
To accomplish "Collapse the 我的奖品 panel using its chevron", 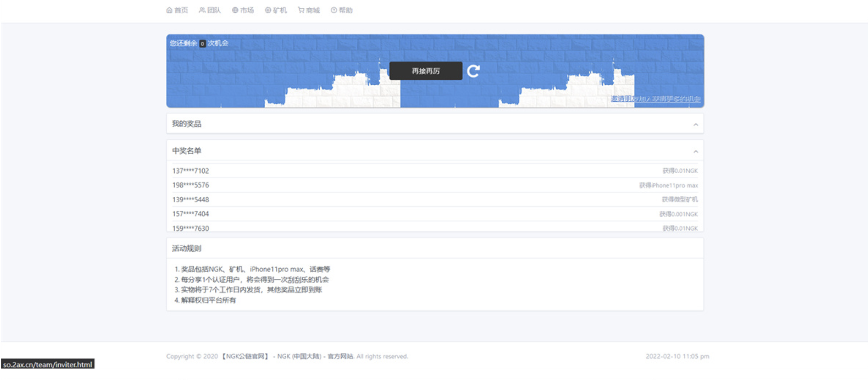I will click(696, 125).
